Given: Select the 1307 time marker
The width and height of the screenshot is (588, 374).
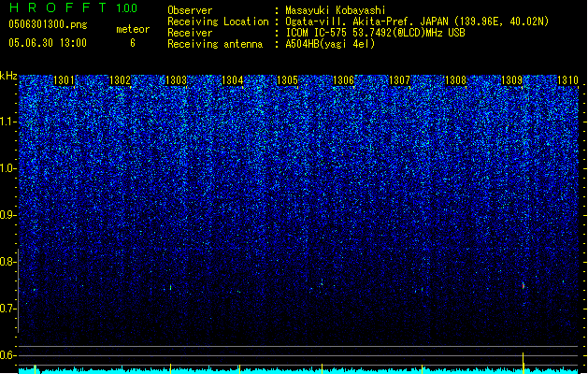Looking at the screenshot, I should 400,80.
